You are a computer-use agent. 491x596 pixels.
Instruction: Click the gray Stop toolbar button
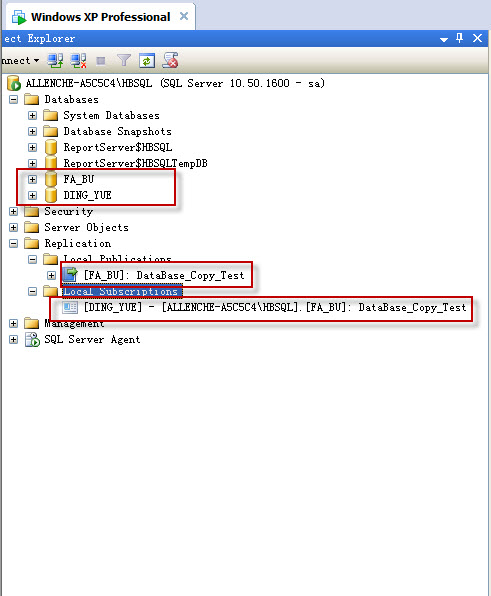point(101,61)
